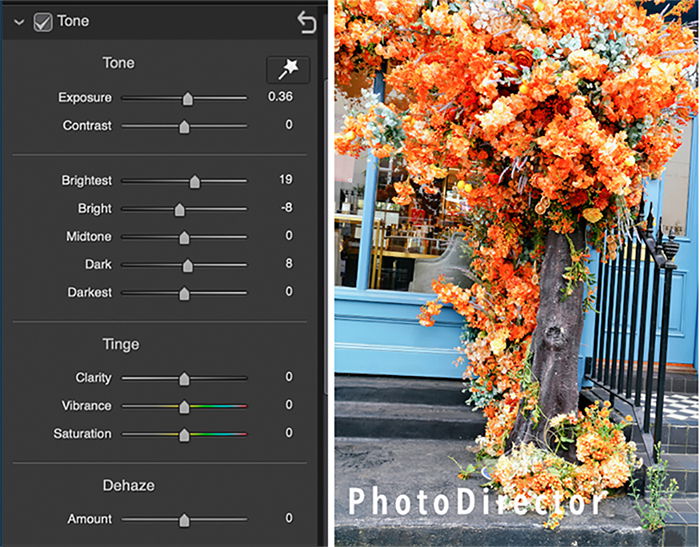
Task: Click the Clarity slider handle
Action: (x=184, y=379)
